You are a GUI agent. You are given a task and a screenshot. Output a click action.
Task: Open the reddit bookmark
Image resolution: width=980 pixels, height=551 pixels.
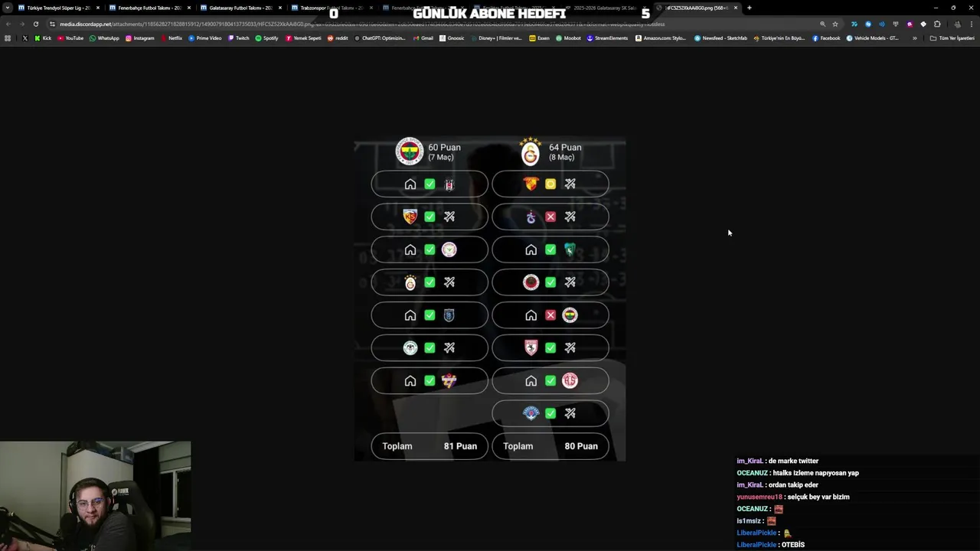pos(338,38)
